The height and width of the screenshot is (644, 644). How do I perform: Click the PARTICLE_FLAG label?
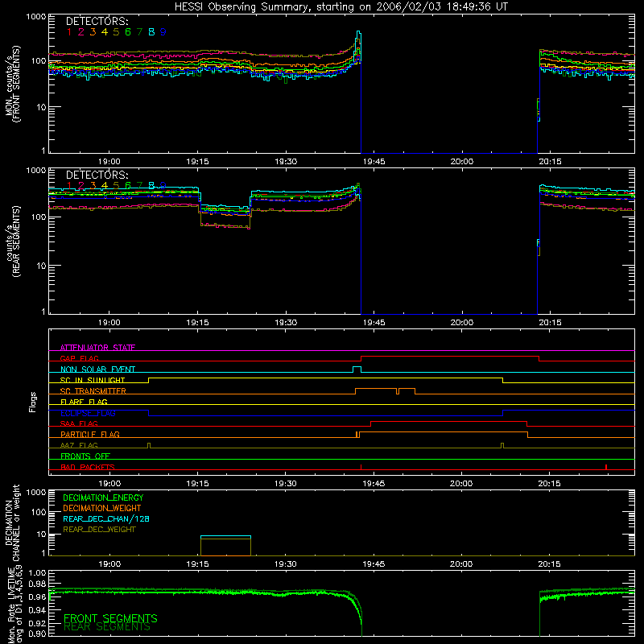(x=90, y=434)
